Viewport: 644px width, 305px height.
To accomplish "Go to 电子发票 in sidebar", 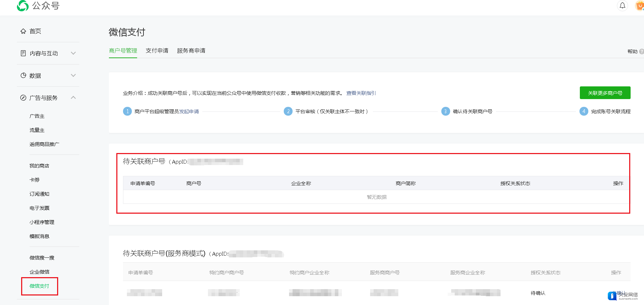I will coord(39,208).
